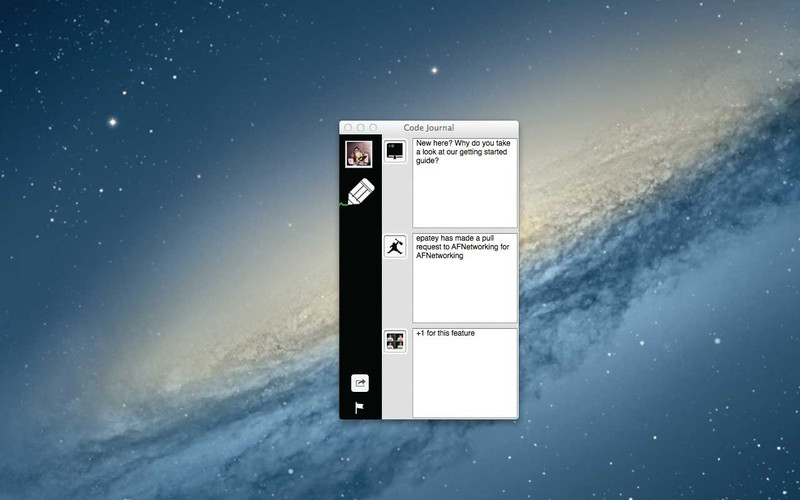
Task: Minimize the Code Journal window
Action: click(x=360, y=128)
